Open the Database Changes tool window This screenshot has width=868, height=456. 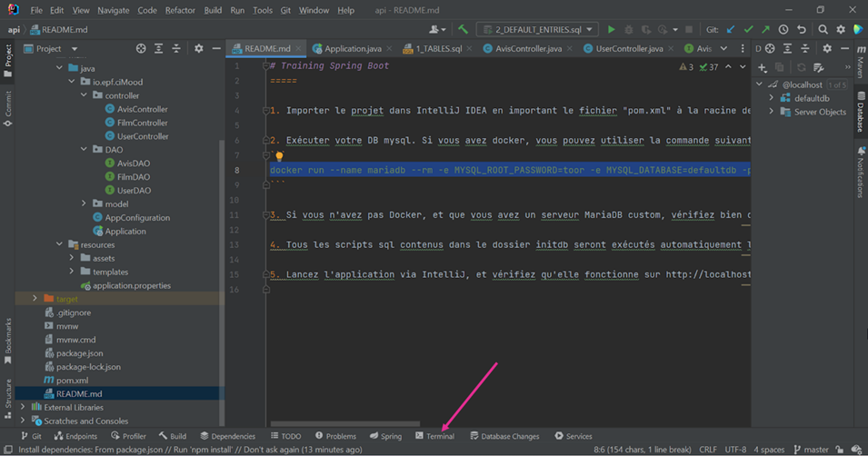(504, 436)
